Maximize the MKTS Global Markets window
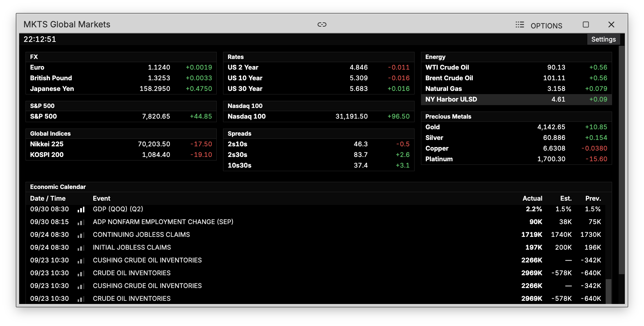 586,25
